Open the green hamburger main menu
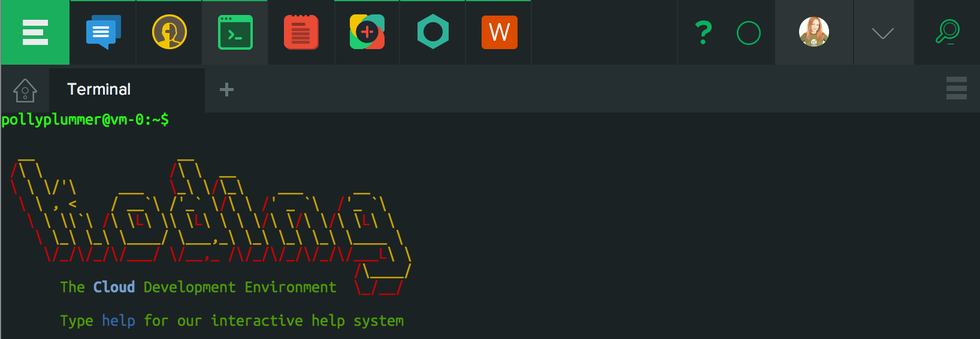 click(35, 32)
